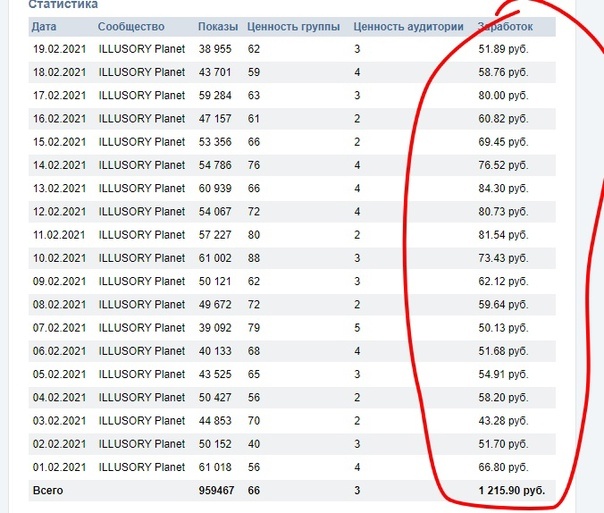Select the date 15.02.2021
The width and height of the screenshot is (604, 513).
coord(59,142)
